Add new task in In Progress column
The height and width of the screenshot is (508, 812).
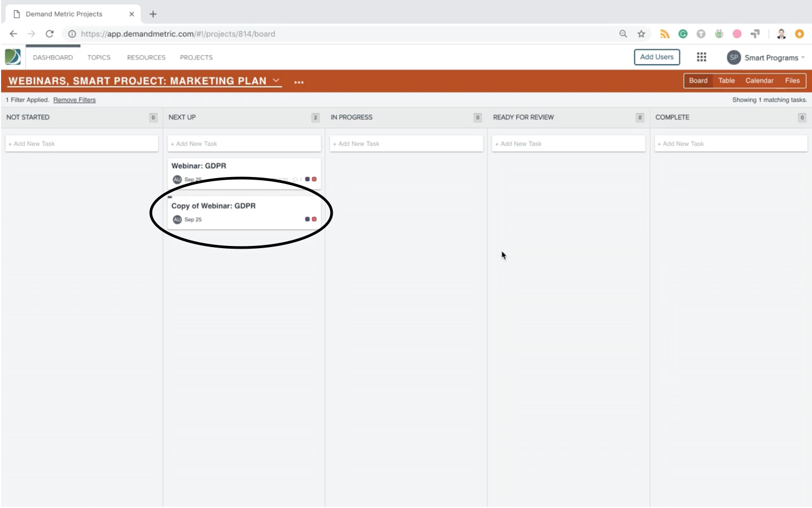[x=407, y=144]
